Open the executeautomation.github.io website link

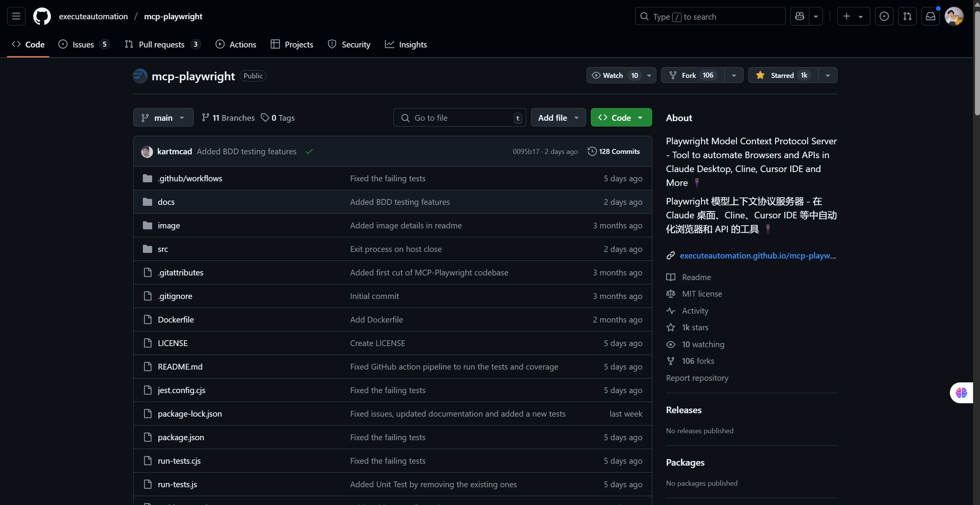coord(757,255)
